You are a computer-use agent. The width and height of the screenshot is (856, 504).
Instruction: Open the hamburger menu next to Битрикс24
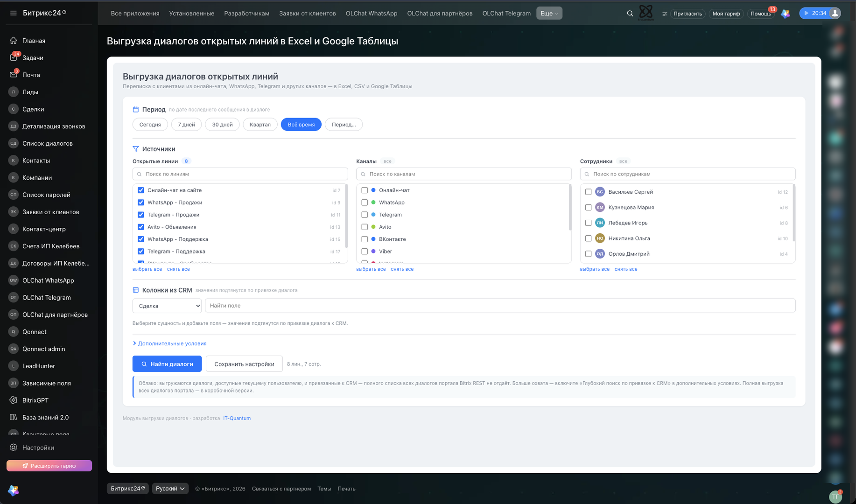pos(13,13)
